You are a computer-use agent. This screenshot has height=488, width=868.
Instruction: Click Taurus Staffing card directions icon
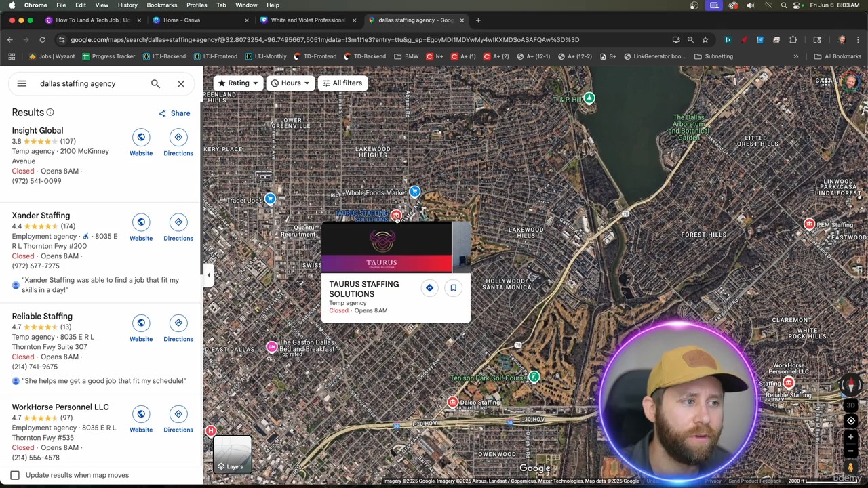tap(429, 288)
